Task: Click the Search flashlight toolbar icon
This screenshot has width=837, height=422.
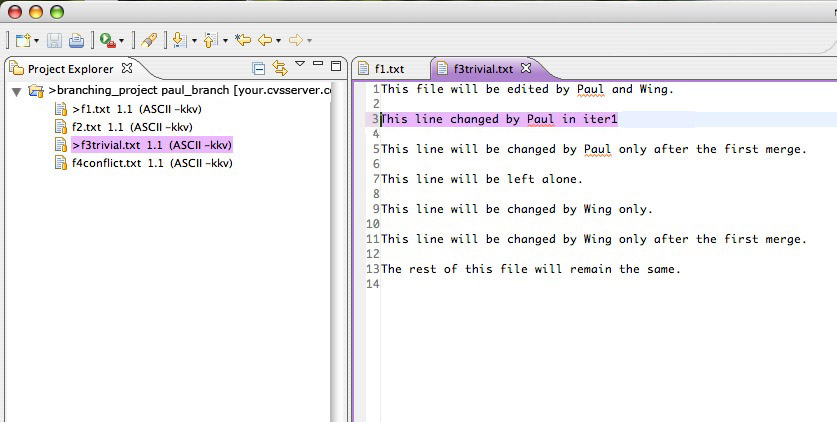Action: (148, 41)
